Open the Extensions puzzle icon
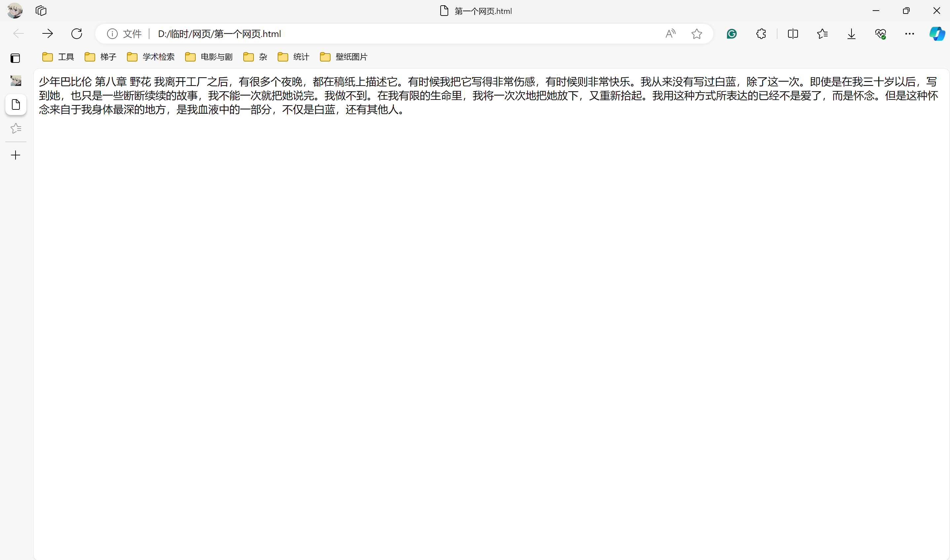 pyautogui.click(x=761, y=34)
